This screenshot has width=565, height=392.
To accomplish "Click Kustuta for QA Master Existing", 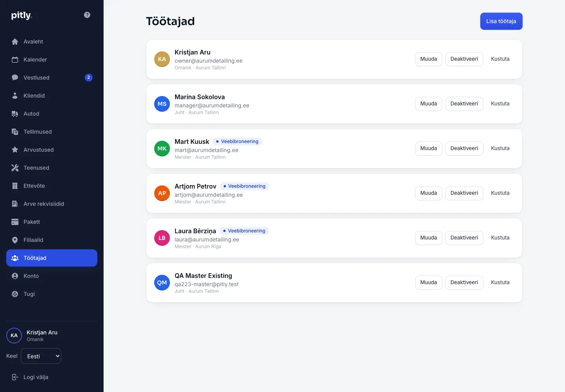I will (x=500, y=283).
